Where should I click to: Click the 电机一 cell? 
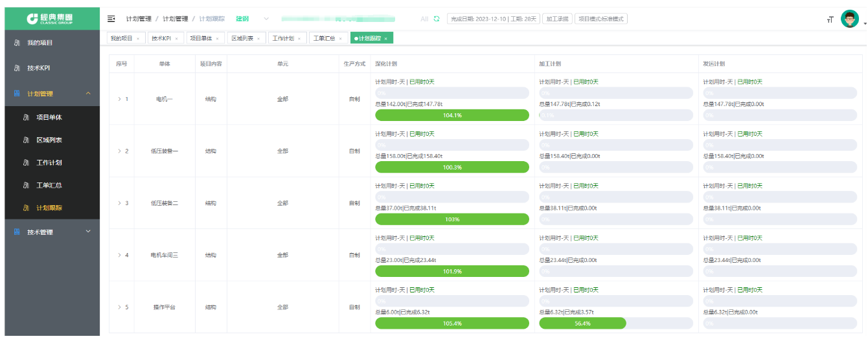tap(165, 99)
